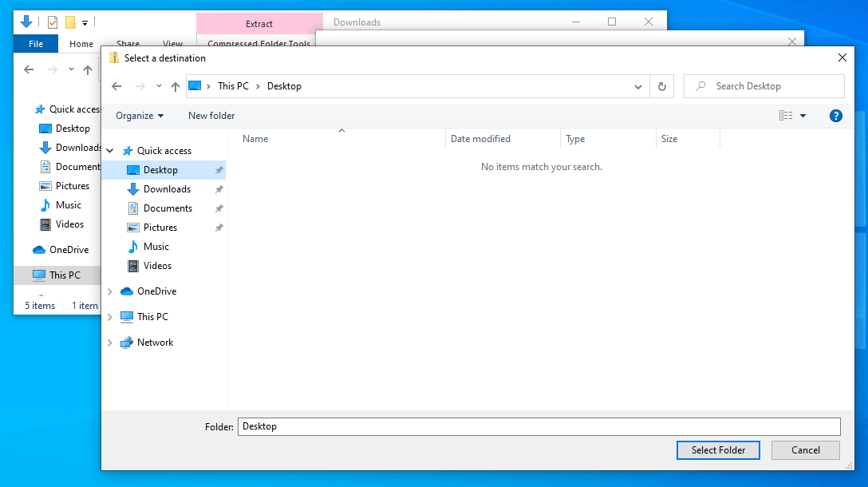The image size is (868, 487).
Task: Click the refresh button beside address bar
Action: 661,86
